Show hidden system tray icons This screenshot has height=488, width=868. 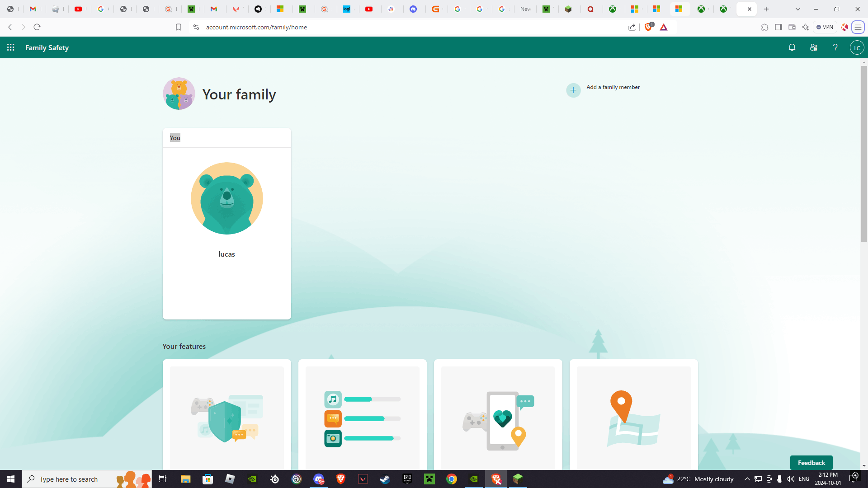(747, 479)
